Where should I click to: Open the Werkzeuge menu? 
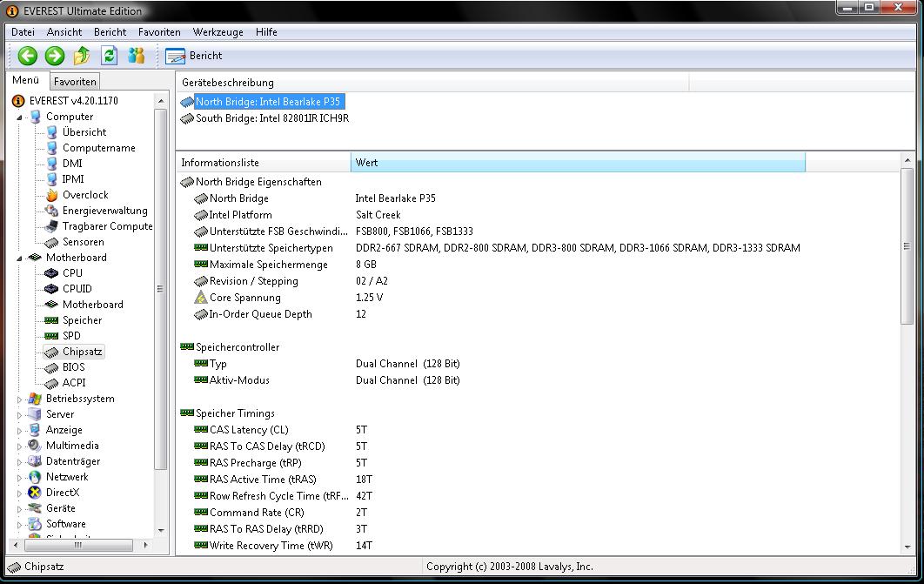(x=218, y=32)
